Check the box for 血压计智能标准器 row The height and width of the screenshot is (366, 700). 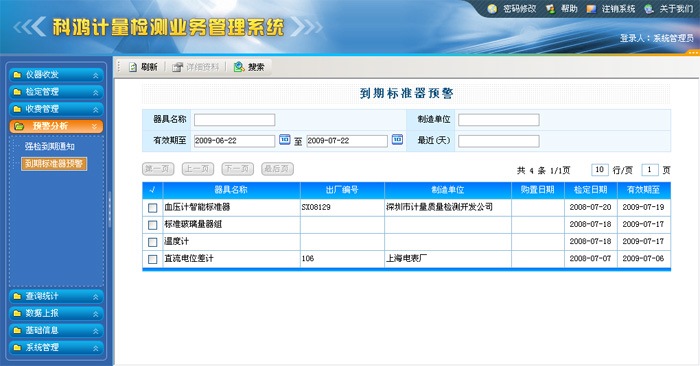[x=153, y=208]
